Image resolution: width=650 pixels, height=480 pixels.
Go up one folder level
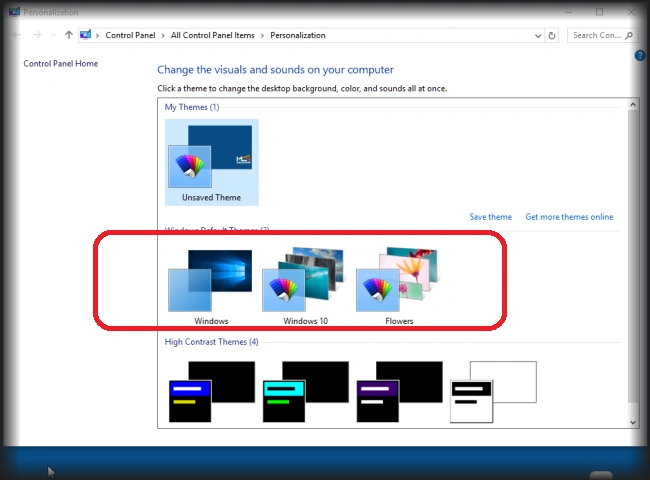[x=69, y=35]
